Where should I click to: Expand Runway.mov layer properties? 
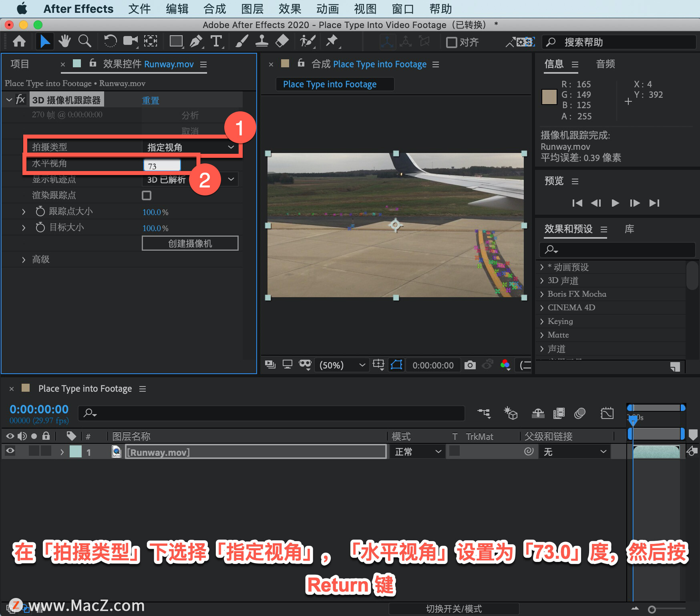(x=62, y=452)
